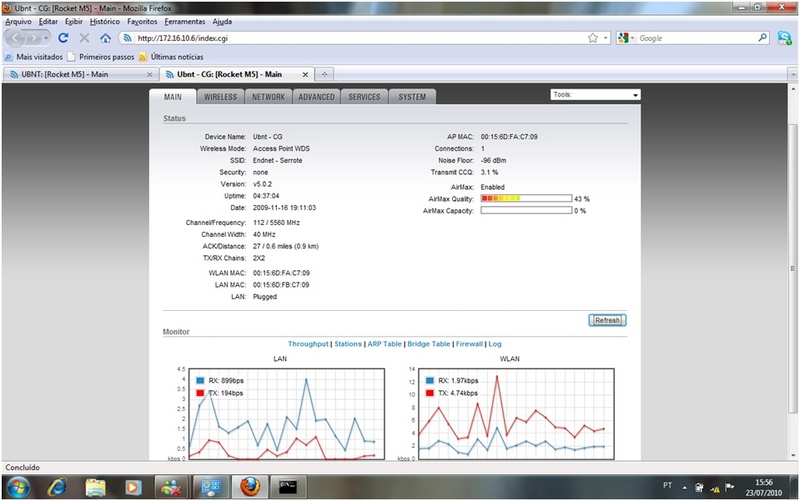Image resolution: width=800 pixels, height=501 pixels.
Task: Click the blue RX legend swatch in LAN chart
Action: click(200, 381)
